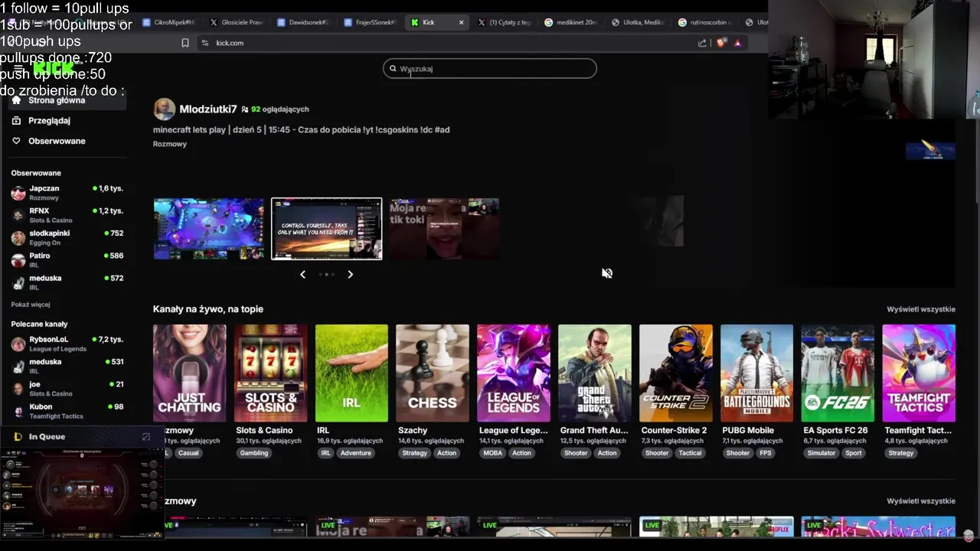Go to next featured stream arrow
Screen dimensions: 980x551
click(x=351, y=274)
